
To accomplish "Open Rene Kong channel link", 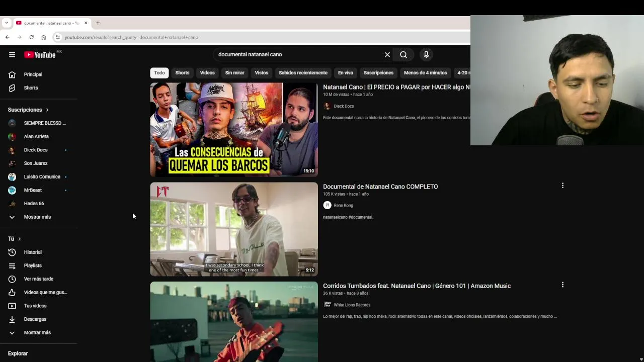I will (x=343, y=205).
